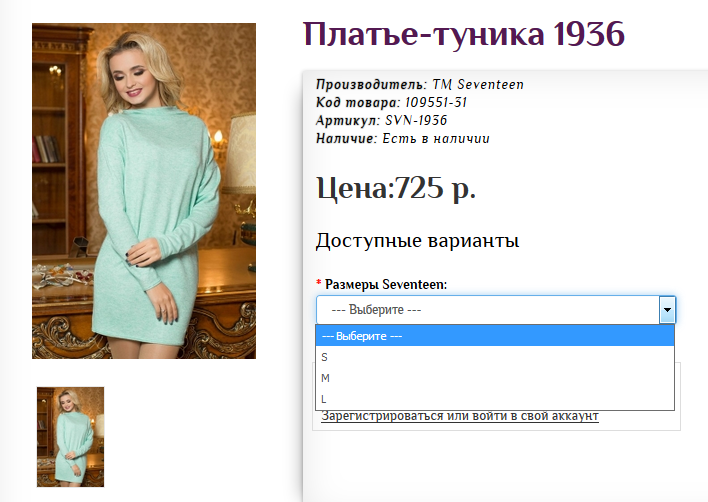Click the product code 109551-51
Screen dimensions: 708x502
pos(436,102)
